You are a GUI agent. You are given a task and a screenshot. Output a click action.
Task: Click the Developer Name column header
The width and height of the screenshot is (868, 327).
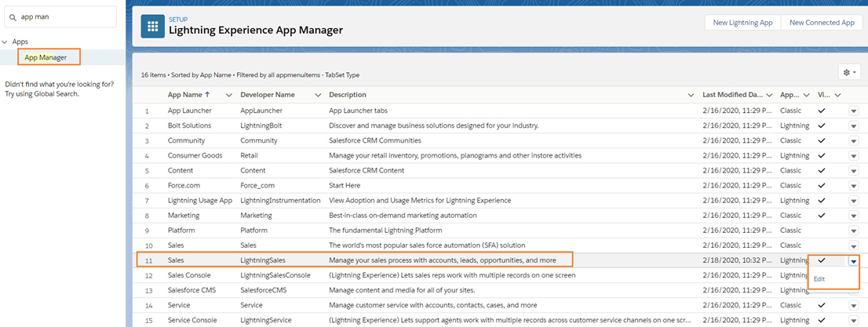pos(268,95)
